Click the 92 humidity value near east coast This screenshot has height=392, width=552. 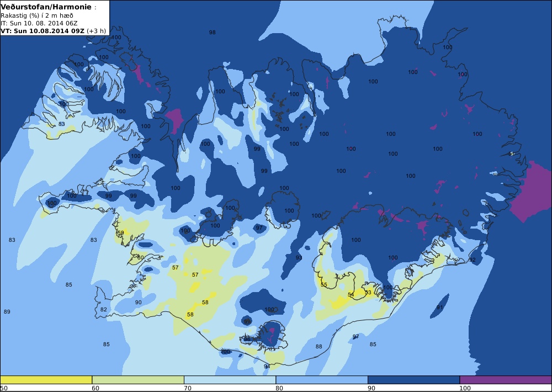pyautogui.click(x=473, y=260)
